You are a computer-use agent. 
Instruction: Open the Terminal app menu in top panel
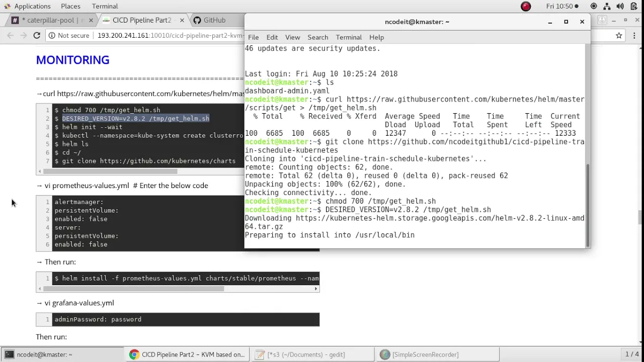point(105,6)
